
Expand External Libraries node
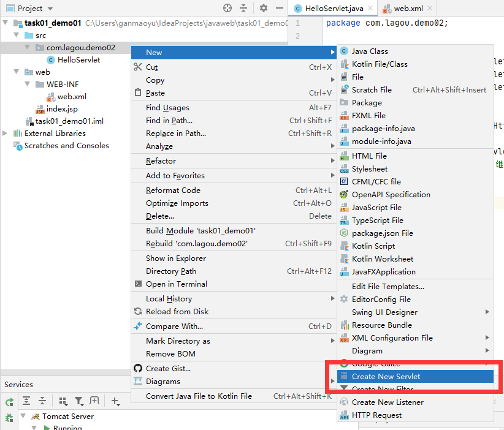5,133
